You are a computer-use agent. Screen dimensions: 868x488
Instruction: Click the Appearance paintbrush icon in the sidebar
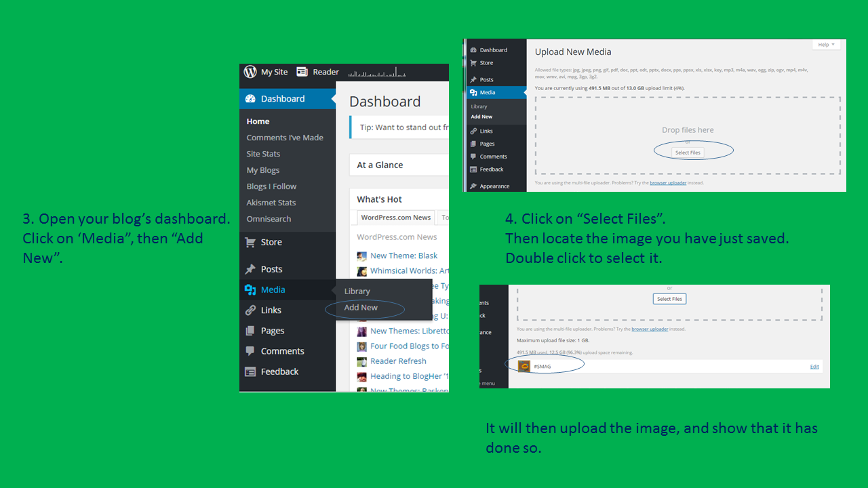coord(472,186)
